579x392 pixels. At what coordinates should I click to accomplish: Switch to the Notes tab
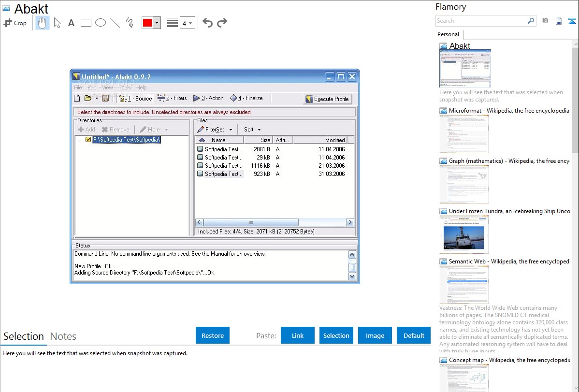[63, 336]
